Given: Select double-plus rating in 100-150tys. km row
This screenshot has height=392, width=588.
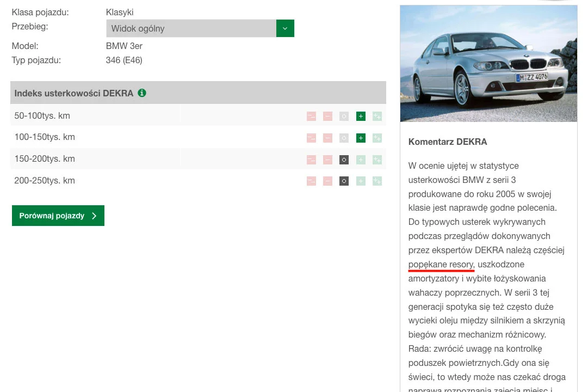Looking at the screenshot, I should point(377,138).
